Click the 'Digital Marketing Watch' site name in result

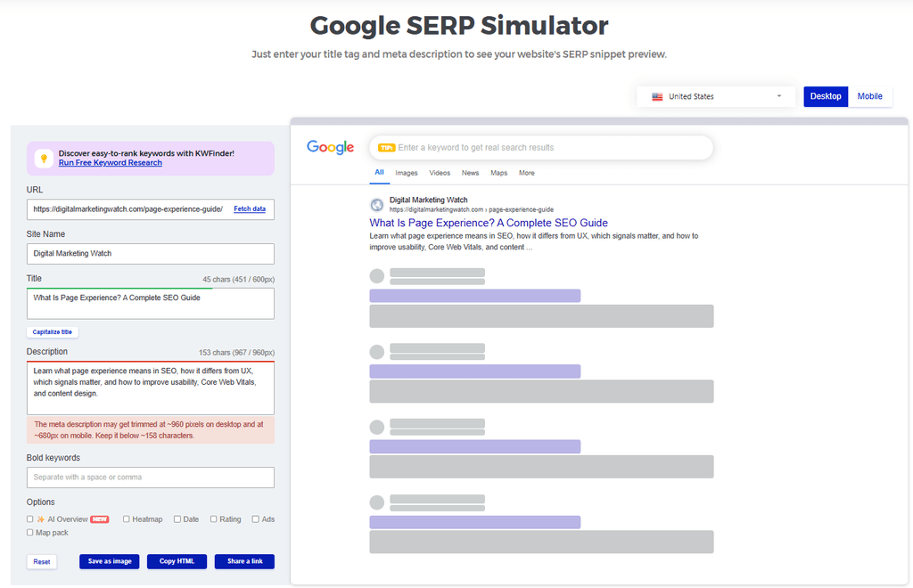[x=428, y=200]
